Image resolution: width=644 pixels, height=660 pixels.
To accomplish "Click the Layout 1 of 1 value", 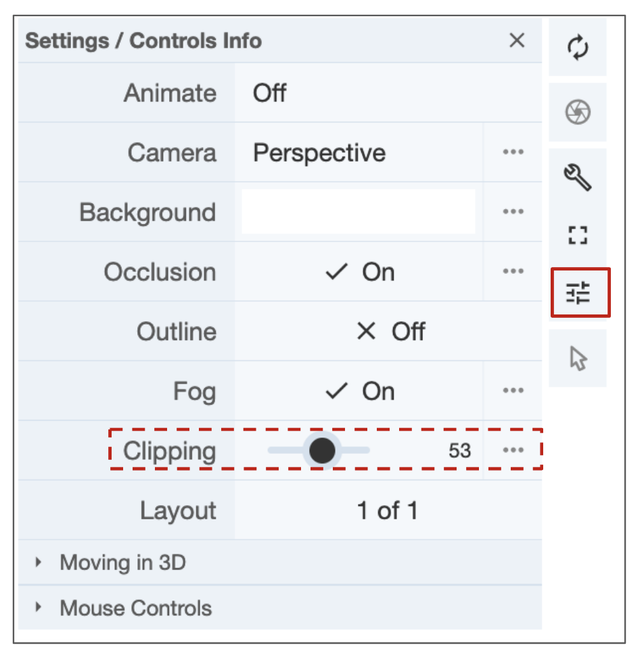I will point(388,511).
